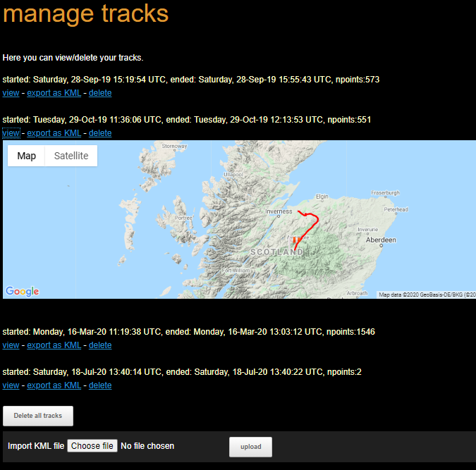Image resolution: width=476 pixels, height=470 pixels.
Task: Delete the 18-Jul-20 track
Action: pos(100,385)
